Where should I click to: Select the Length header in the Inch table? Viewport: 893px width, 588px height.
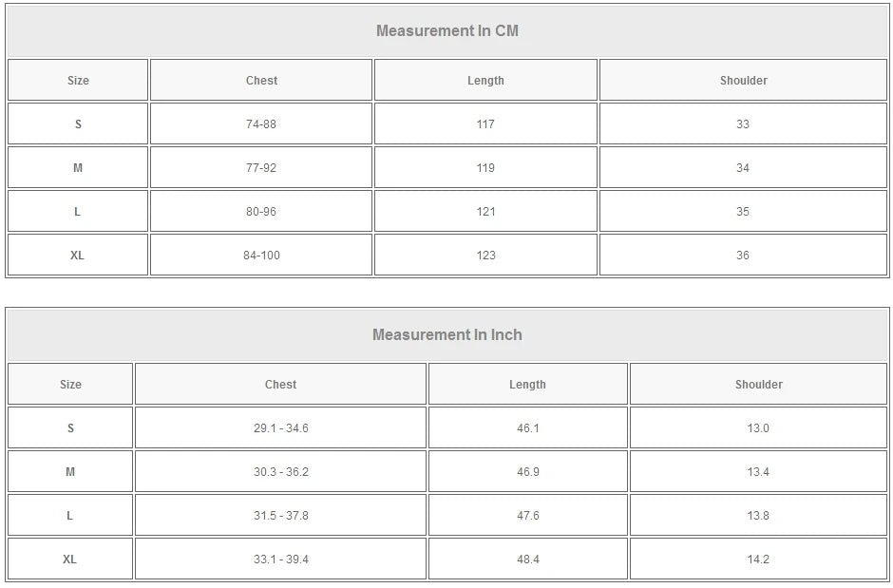pos(527,385)
